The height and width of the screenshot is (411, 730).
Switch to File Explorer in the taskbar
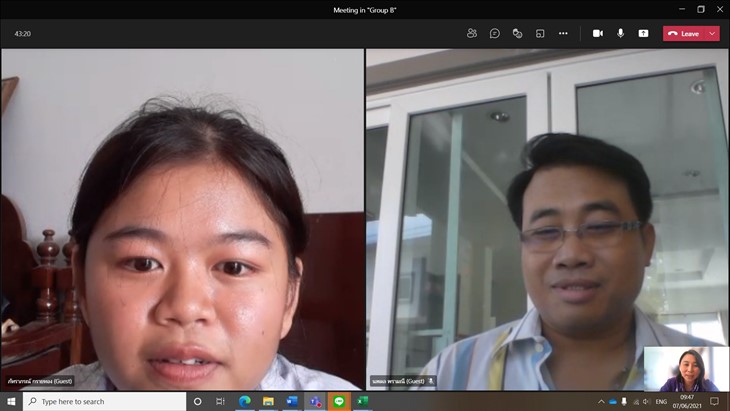pos(268,401)
